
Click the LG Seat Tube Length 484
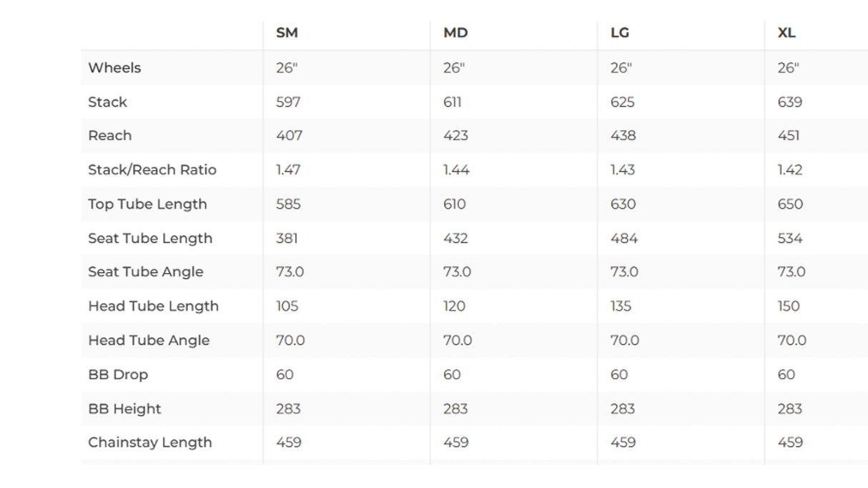[x=623, y=239]
